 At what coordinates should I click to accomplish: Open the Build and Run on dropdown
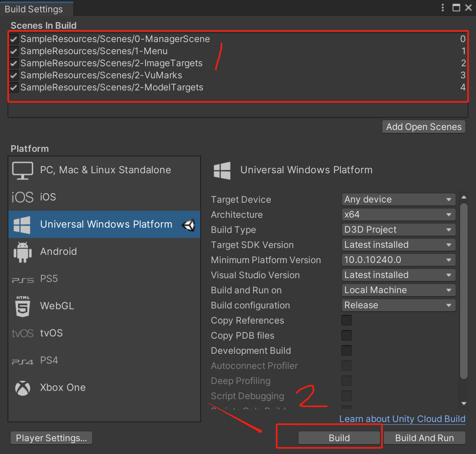[x=399, y=290]
